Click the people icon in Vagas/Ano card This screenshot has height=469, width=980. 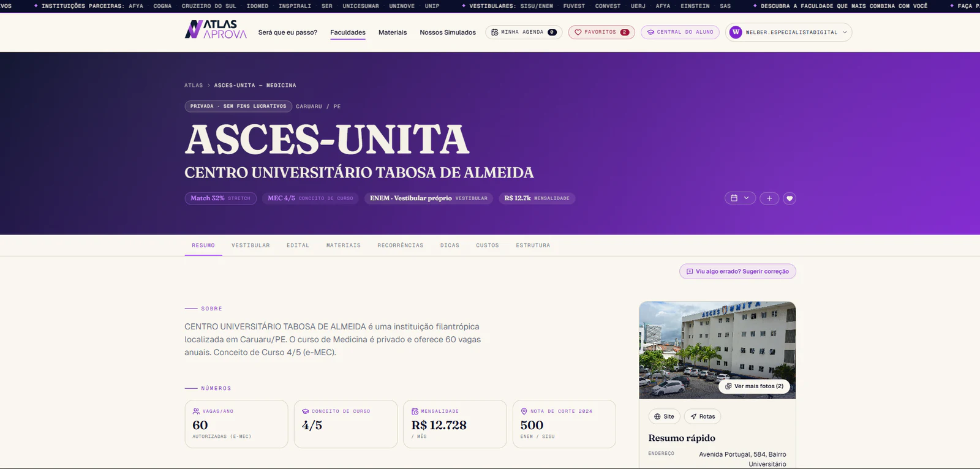tap(196, 411)
